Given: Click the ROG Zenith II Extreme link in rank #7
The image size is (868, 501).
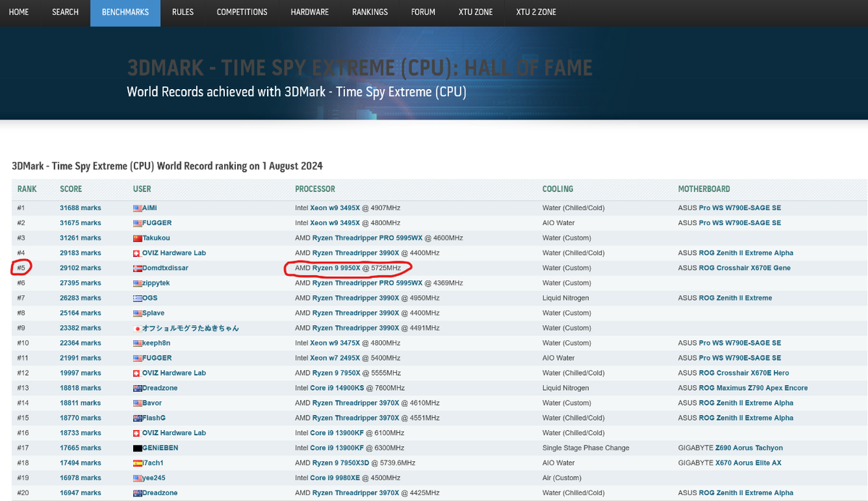Looking at the screenshot, I should [x=735, y=298].
